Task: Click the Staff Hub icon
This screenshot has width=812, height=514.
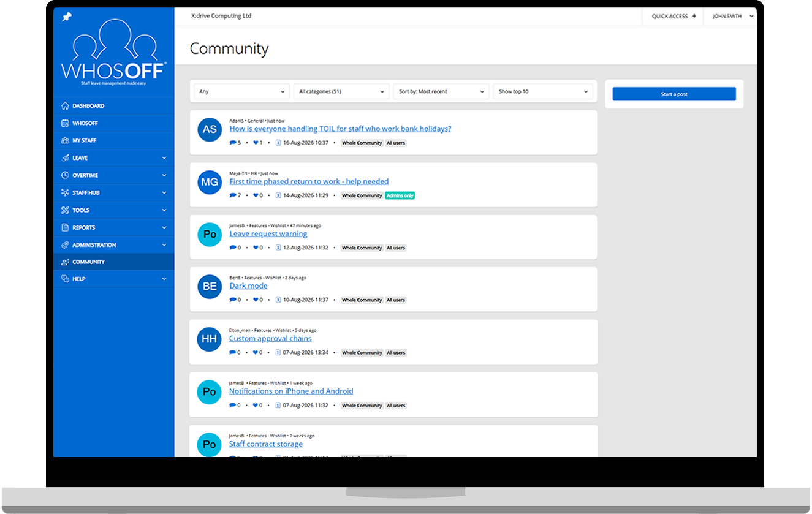Action: pos(66,192)
